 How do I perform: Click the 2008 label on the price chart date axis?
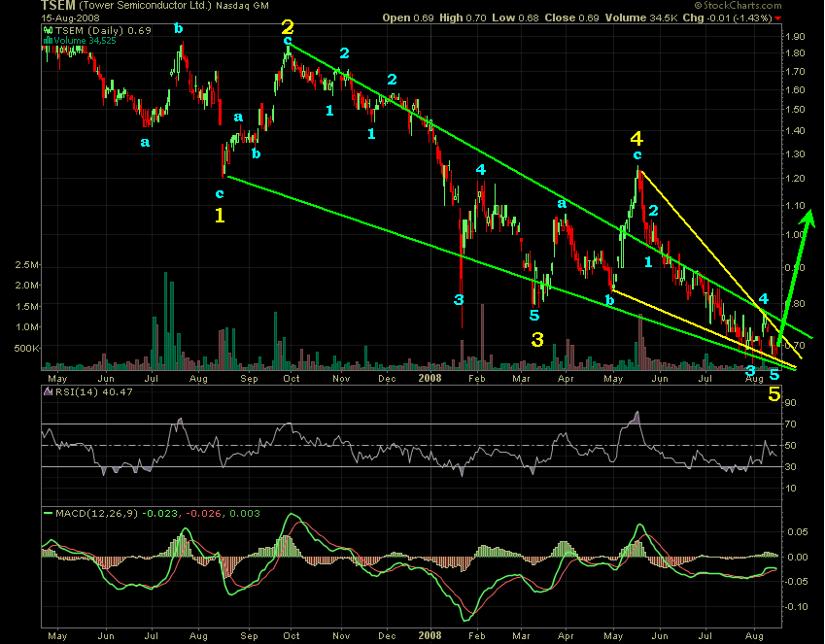(430, 378)
